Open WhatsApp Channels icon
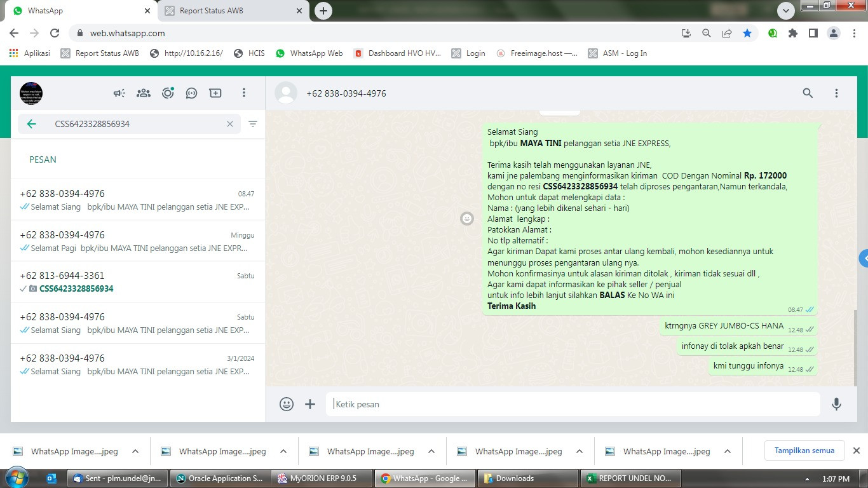The image size is (868, 488). (x=191, y=93)
